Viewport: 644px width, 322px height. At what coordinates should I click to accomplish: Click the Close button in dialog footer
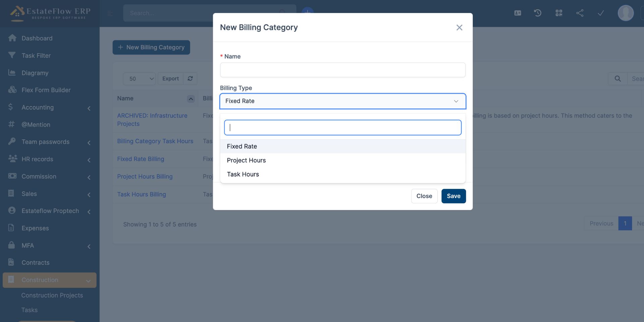coord(424,196)
